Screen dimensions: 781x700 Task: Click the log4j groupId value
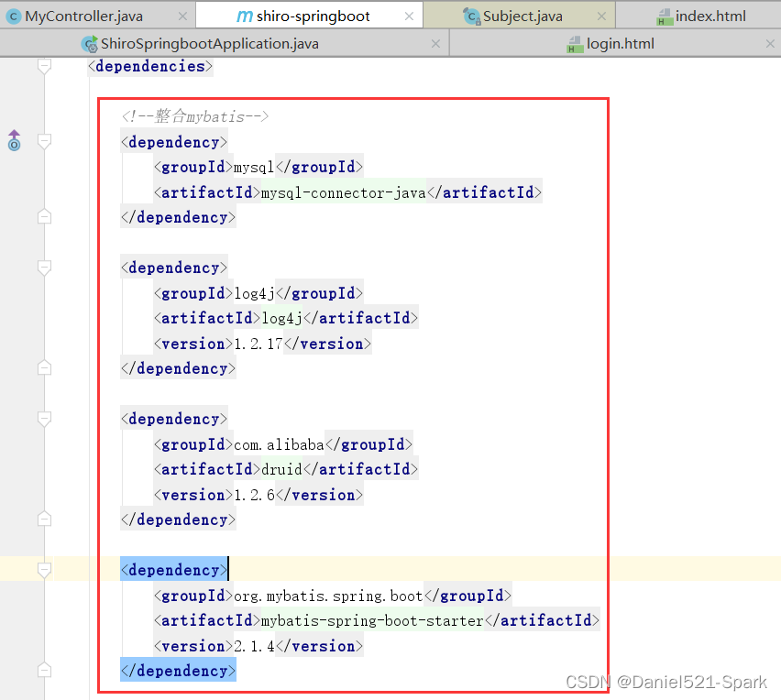[254, 293]
